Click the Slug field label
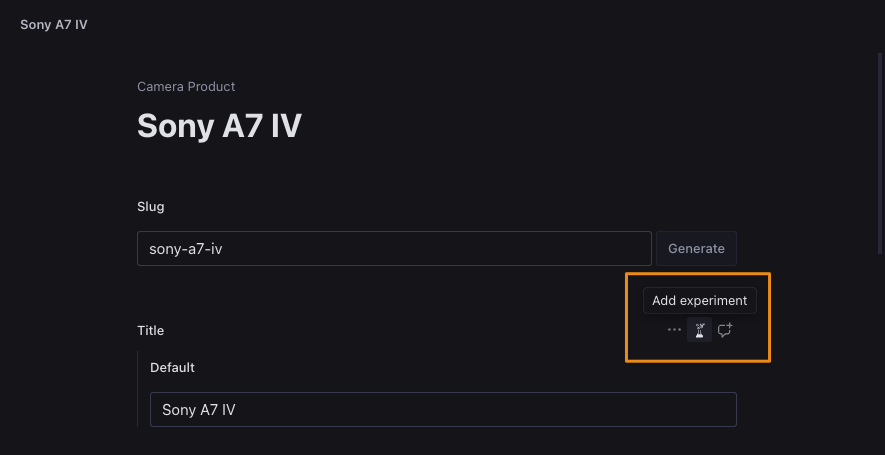885x455 pixels. click(x=151, y=207)
